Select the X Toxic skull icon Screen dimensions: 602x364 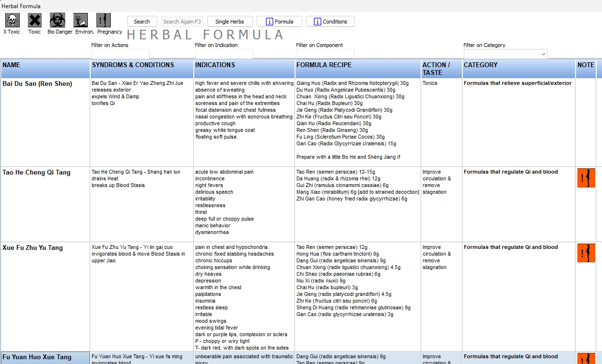[x=12, y=19]
